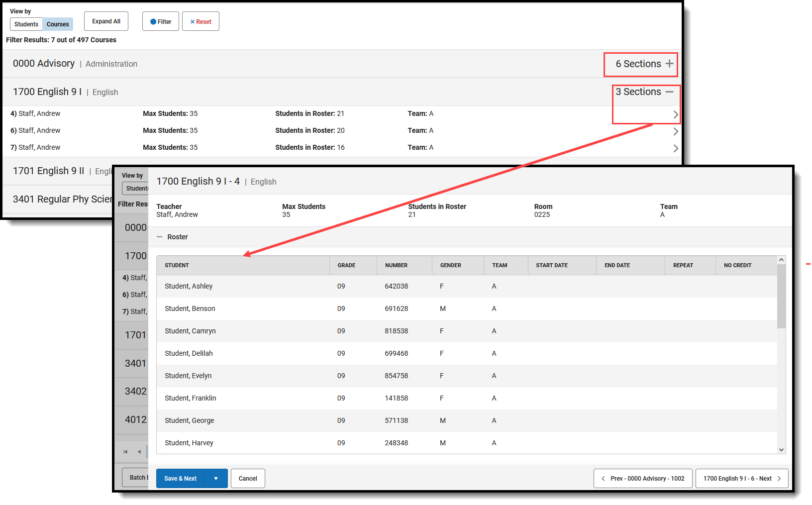Open section 4 chevron arrow
Viewport: 812px width, 505px height.
pyautogui.click(x=676, y=114)
